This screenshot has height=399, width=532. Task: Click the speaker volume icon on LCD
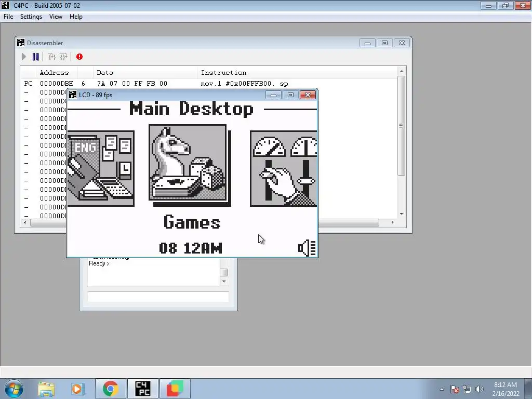[x=307, y=248]
